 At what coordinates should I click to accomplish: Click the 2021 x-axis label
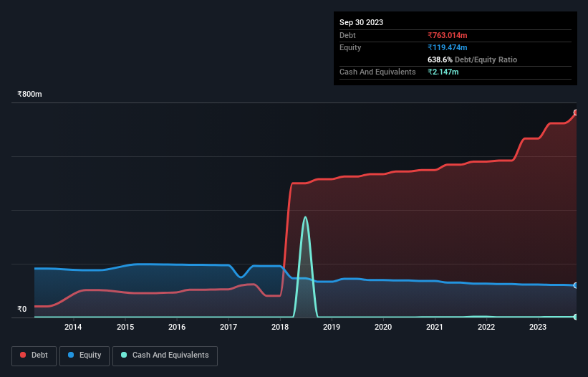tap(435, 327)
